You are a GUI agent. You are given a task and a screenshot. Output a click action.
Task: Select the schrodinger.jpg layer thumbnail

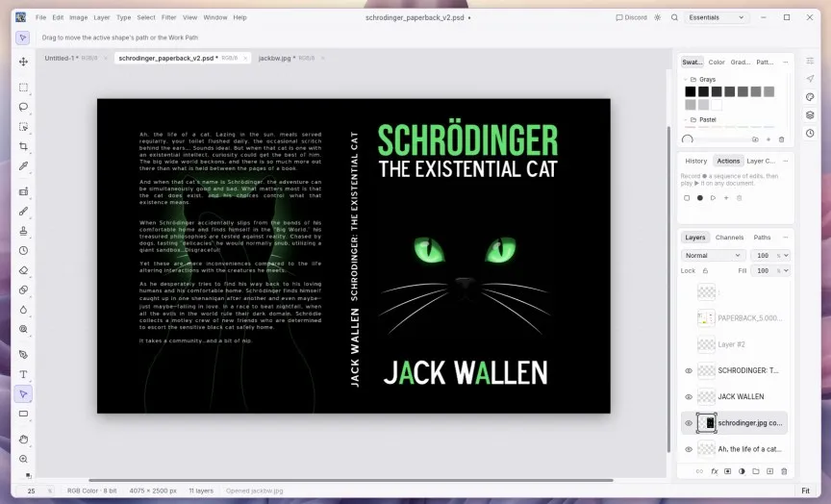707,423
